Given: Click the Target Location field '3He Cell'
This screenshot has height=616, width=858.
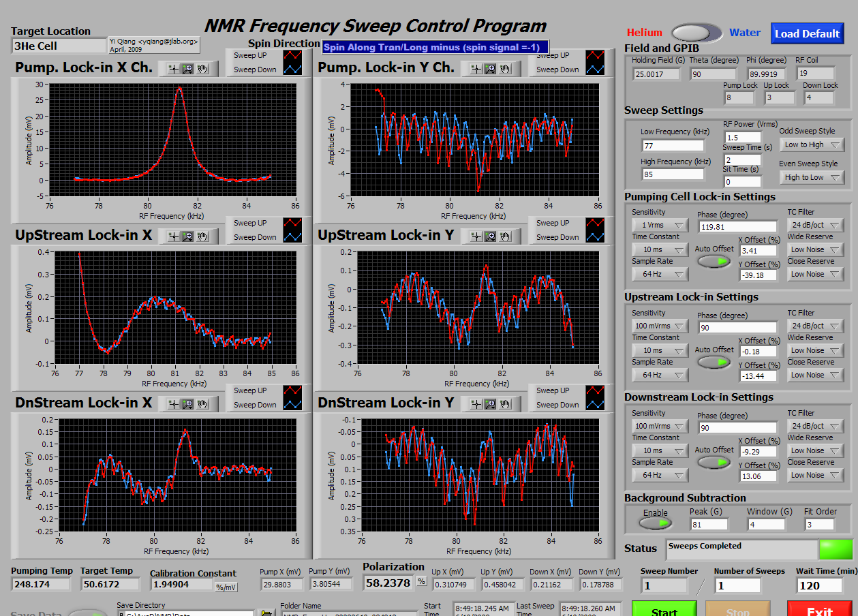Looking at the screenshot, I should pyautogui.click(x=59, y=46).
